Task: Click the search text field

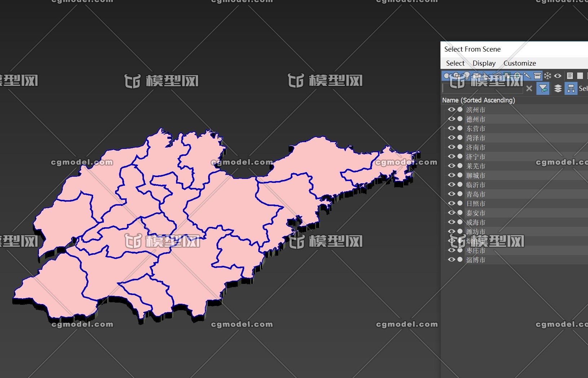Action: pos(483,88)
